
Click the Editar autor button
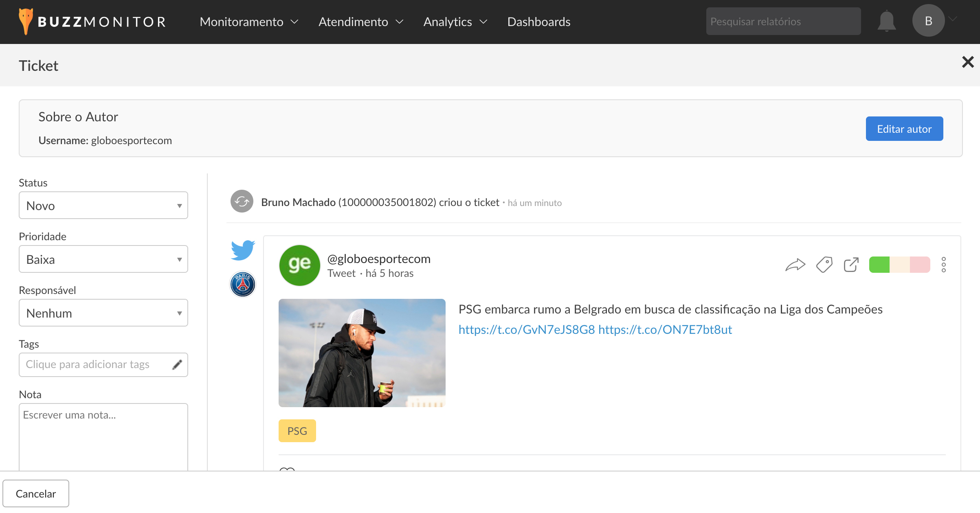[x=904, y=129]
